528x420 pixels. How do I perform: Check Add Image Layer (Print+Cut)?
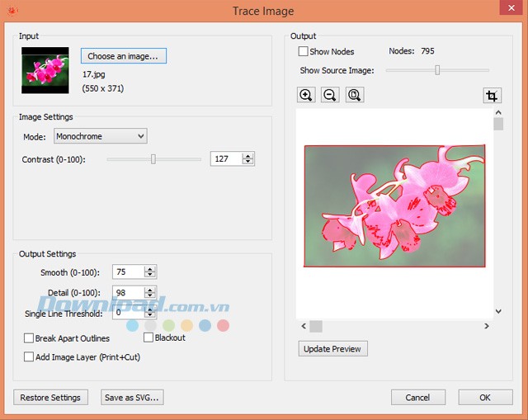[x=29, y=357]
